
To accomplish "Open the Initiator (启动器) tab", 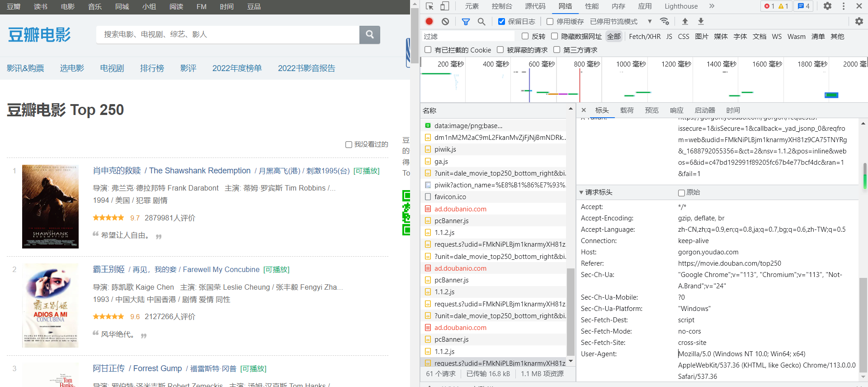I will 704,110.
